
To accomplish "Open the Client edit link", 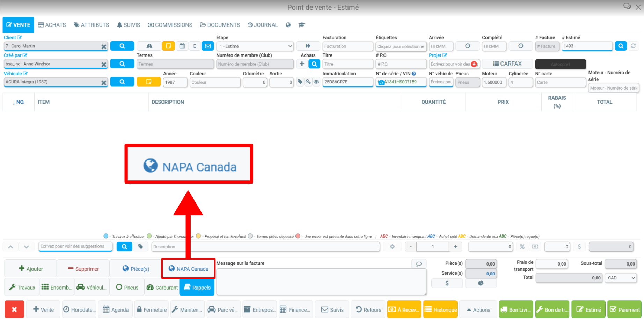I will (x=13, y=37).
